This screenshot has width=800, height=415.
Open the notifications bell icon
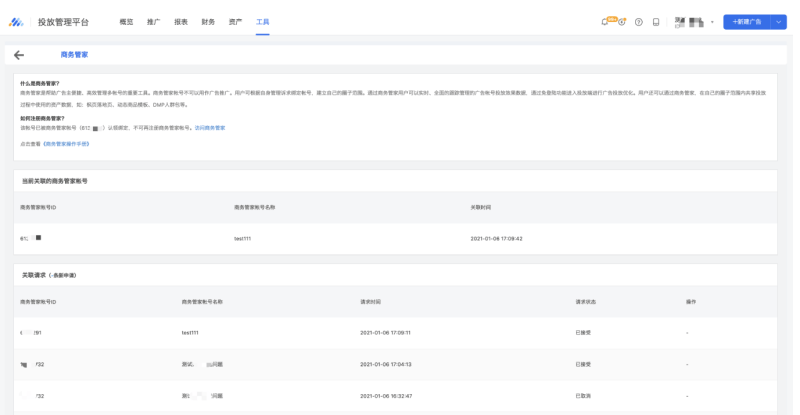[605, 22]
